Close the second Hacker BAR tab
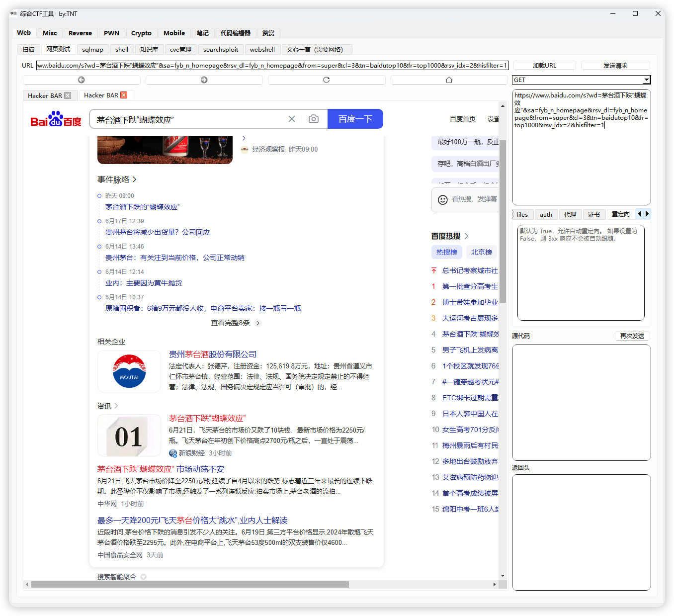 click(124, 95)
